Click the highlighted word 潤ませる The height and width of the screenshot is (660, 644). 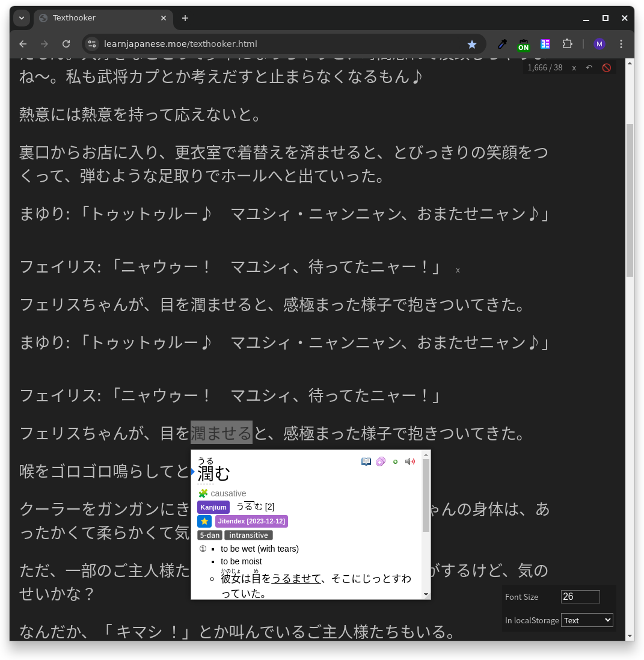point(221,433)
